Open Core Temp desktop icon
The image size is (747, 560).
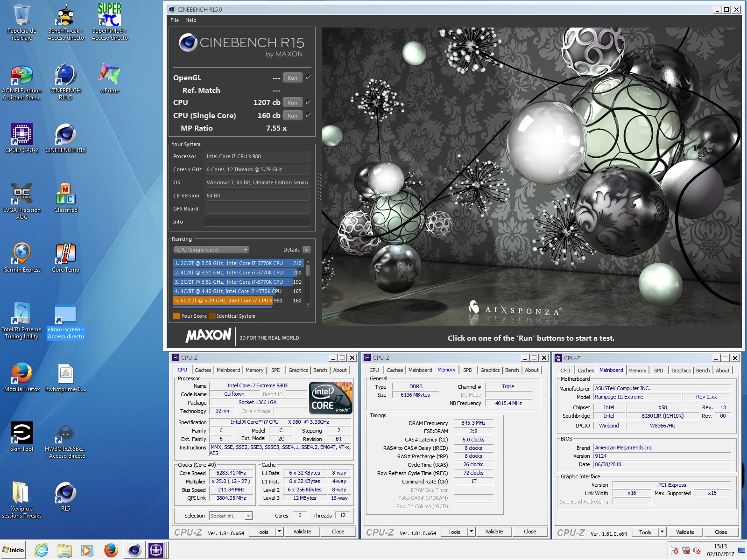coord(65,258)
